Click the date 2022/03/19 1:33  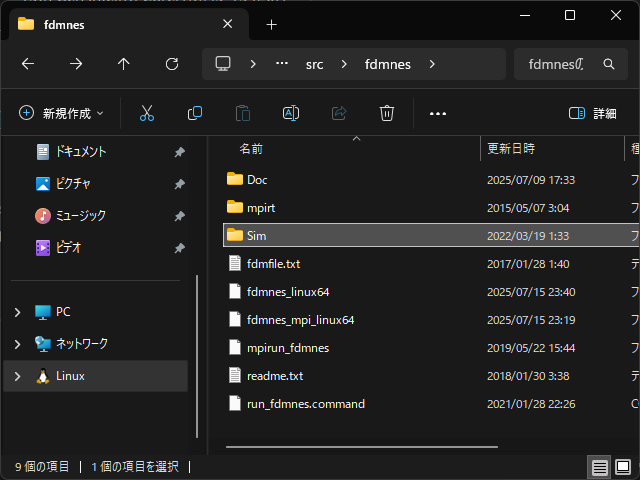(528, 236)
